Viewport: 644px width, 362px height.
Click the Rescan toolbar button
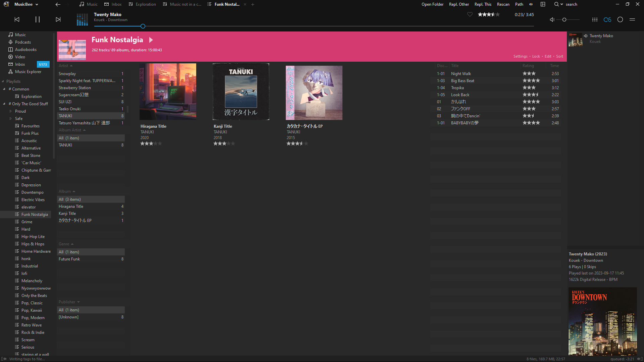[503, 4]
